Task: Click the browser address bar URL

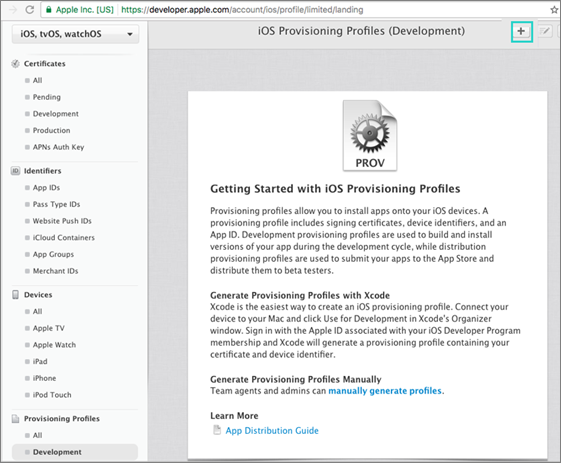Action: pos(242,10)
